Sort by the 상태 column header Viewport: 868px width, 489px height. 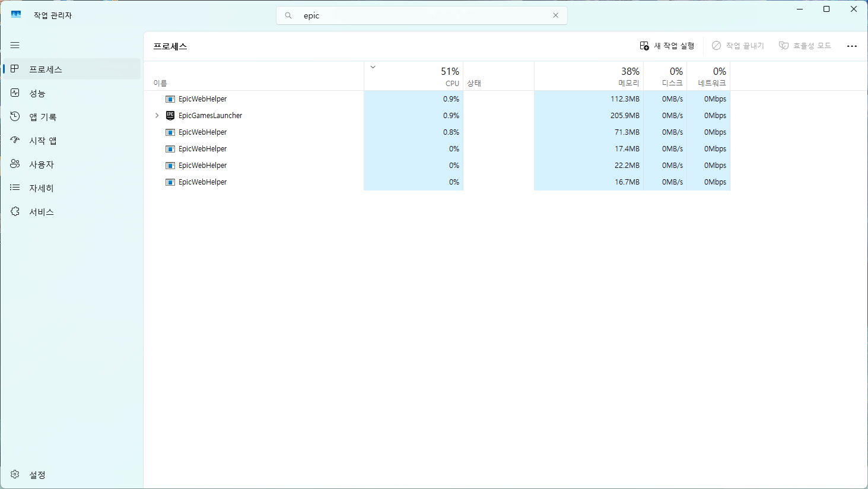pyautogui.click(x=498, y=76)
